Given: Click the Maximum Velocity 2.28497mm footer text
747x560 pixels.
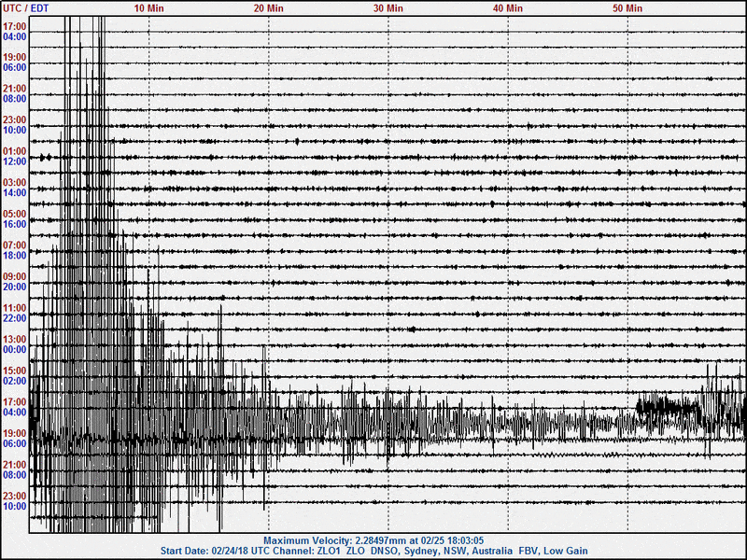Looking at the screenshot, I should click(x=373, y=541).
